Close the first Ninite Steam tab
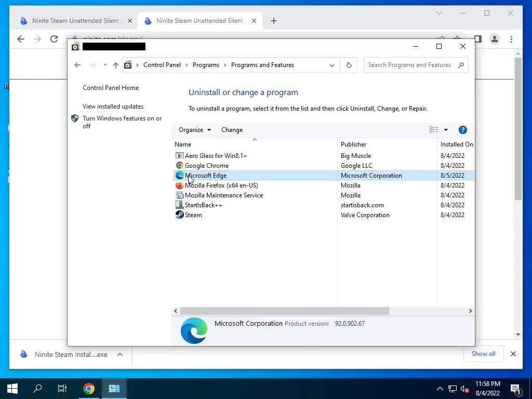Viewport: 532px width, 399px height. coord(129,21)
